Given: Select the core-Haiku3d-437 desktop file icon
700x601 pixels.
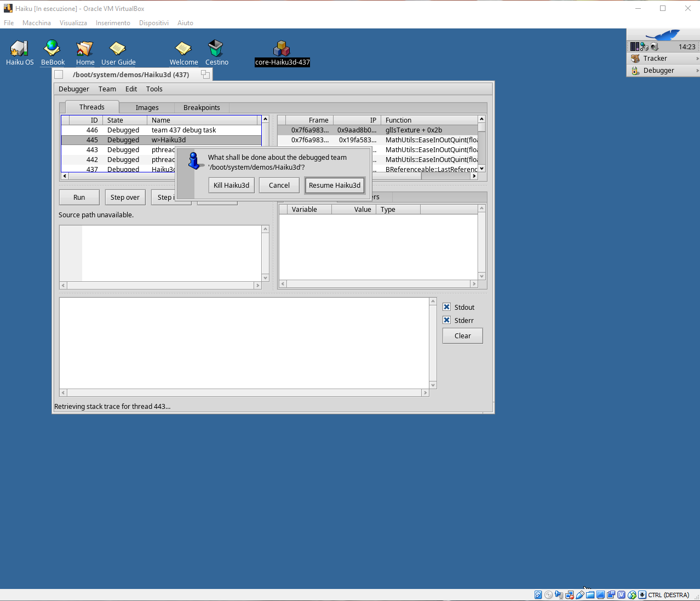Looking at the screenshot, I should [x=282, y=48].
